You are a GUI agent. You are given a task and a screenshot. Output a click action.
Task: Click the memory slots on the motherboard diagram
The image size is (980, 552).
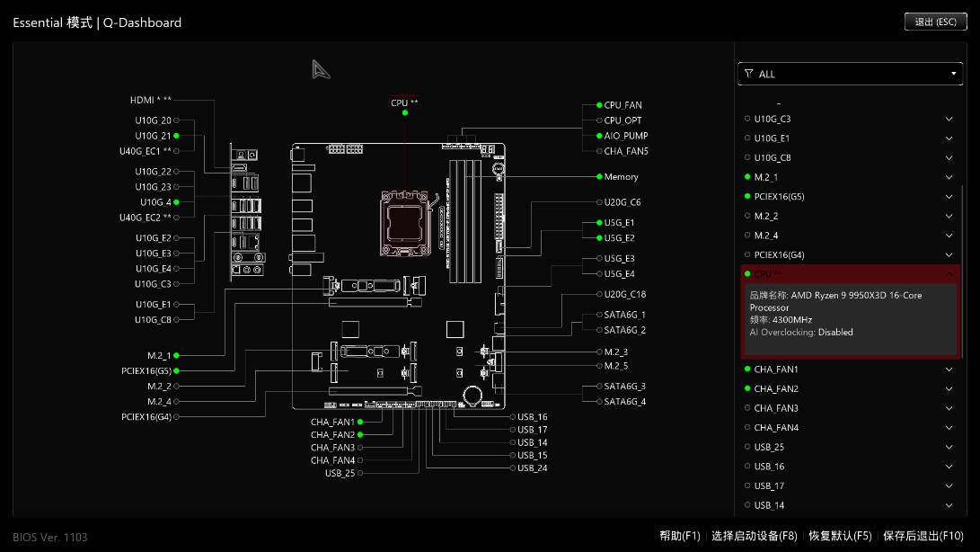pyautogui.click(x=465, y=221)
